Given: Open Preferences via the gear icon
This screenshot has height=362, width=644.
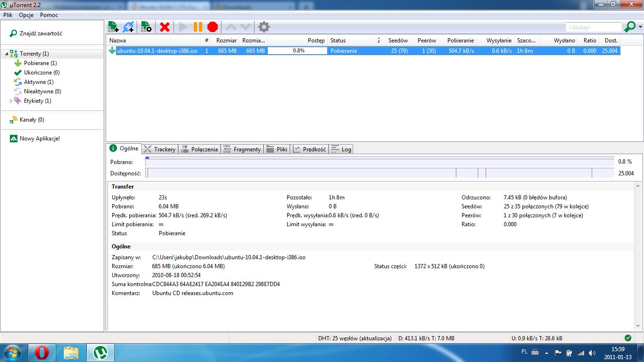Looking at the screenshot, I should pos(264,27).
